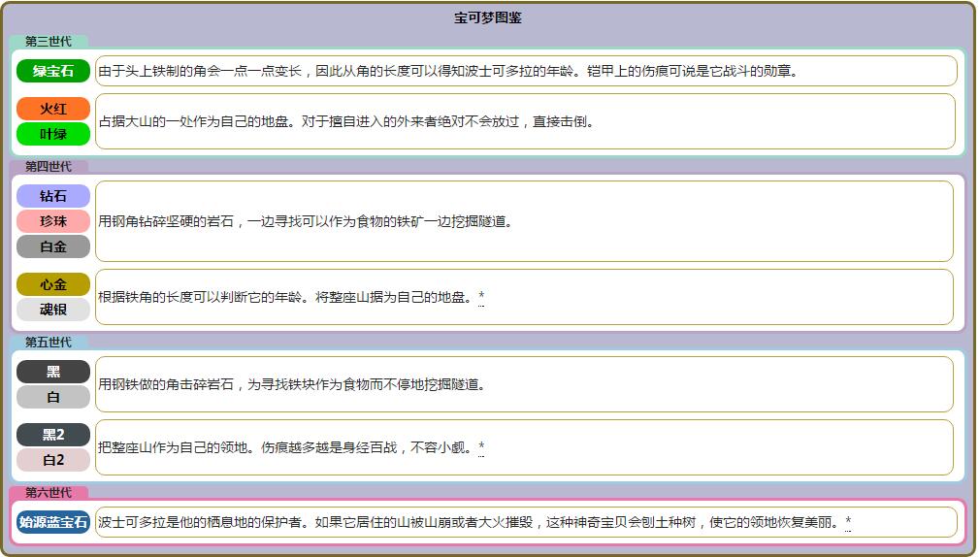The width and height of the screenshot is (980, 557).
Task: Click the asterisk note after 黑2 description
Action: 481,447
